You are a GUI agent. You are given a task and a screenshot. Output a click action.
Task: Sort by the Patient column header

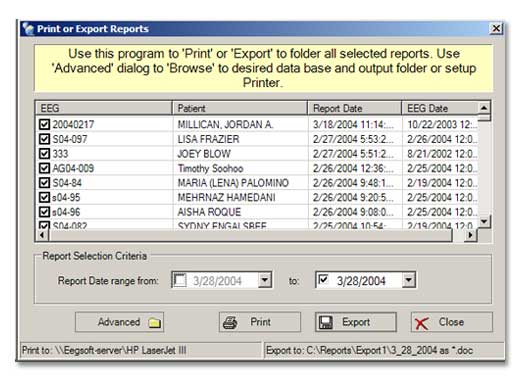240,108
